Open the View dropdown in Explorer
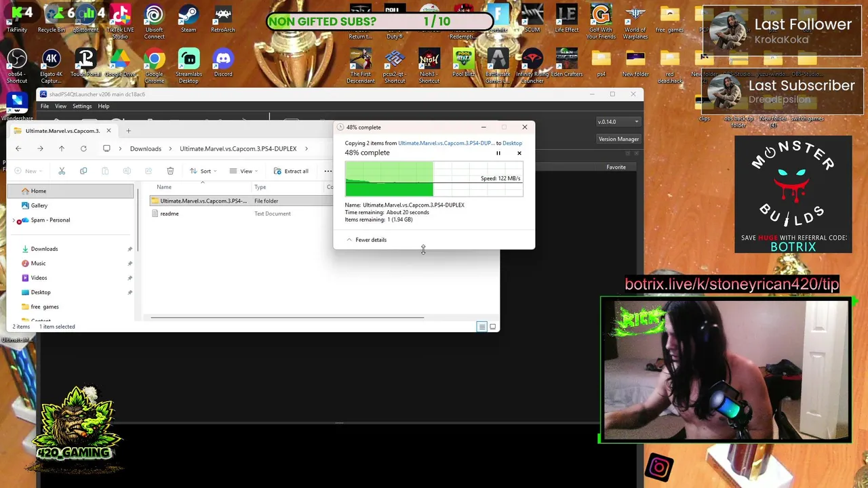868x488 pixels. point(244,171)
